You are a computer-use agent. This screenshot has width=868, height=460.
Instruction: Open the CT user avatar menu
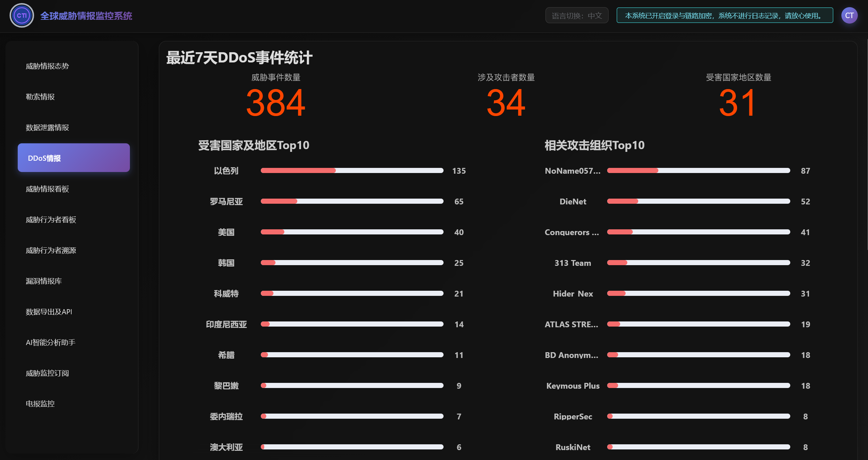[x=849, y=15]
